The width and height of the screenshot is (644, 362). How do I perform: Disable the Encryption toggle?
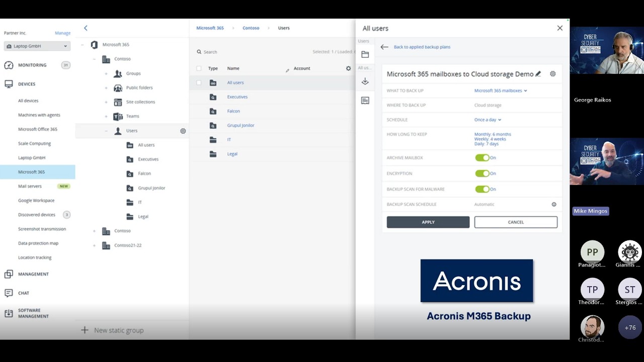pyautogui.click(x=482, y=173)
